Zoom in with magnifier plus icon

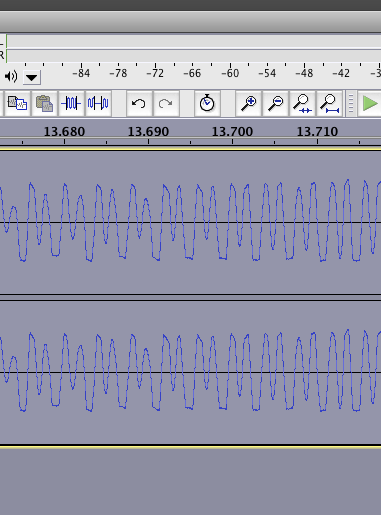point(248,103)
